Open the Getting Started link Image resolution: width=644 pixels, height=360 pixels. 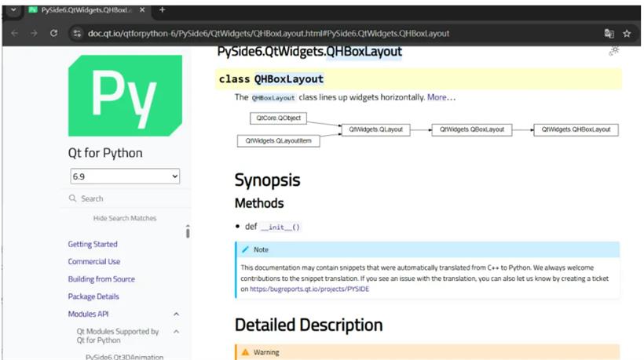(93, 244)
